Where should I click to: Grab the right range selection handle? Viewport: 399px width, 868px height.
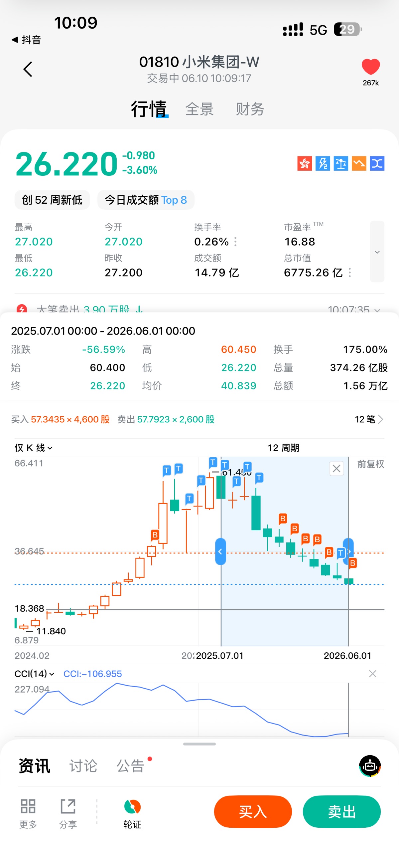coord(348,551)
